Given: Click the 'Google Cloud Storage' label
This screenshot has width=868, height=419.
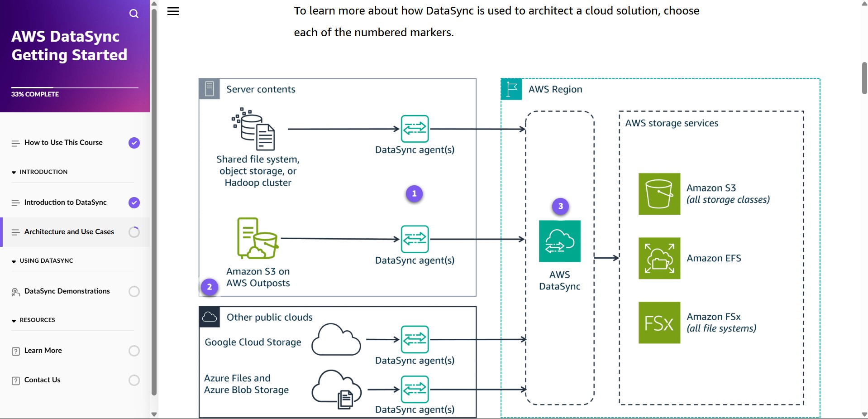Looking at the screenshot, I should point(253,342).
